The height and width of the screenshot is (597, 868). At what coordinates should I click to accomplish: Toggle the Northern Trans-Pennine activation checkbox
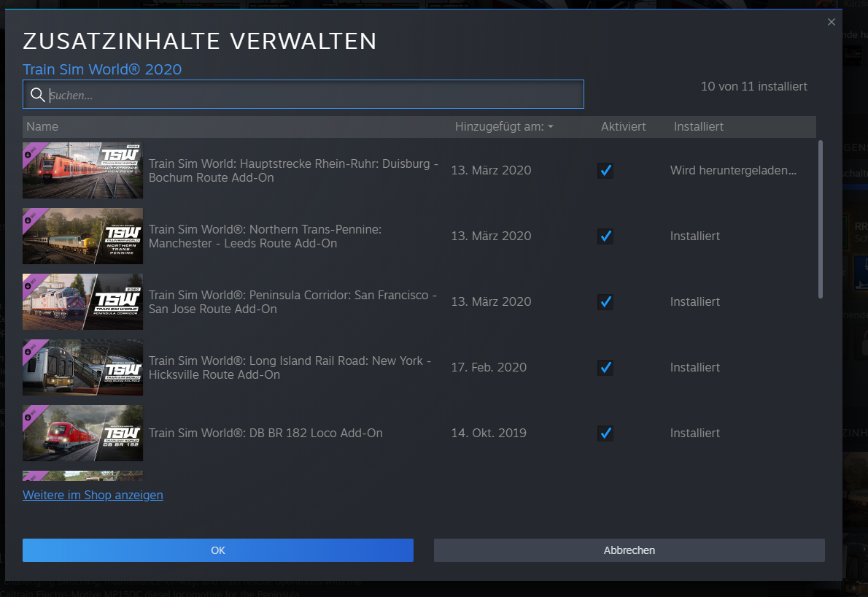click(605, 236)
